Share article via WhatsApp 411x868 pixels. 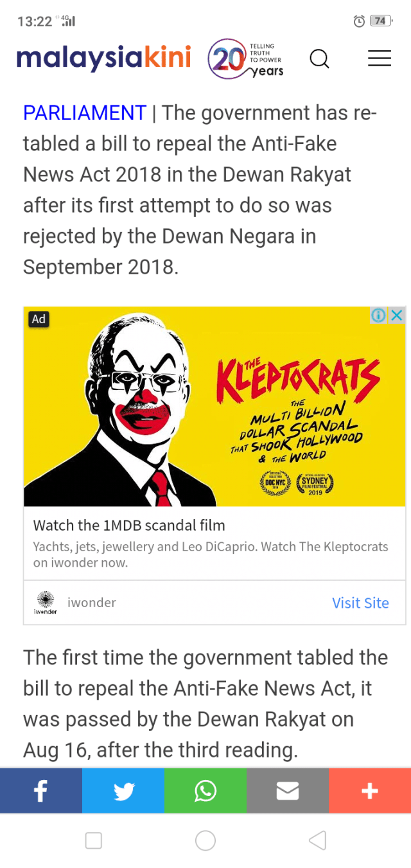click(x=205, y=791)
